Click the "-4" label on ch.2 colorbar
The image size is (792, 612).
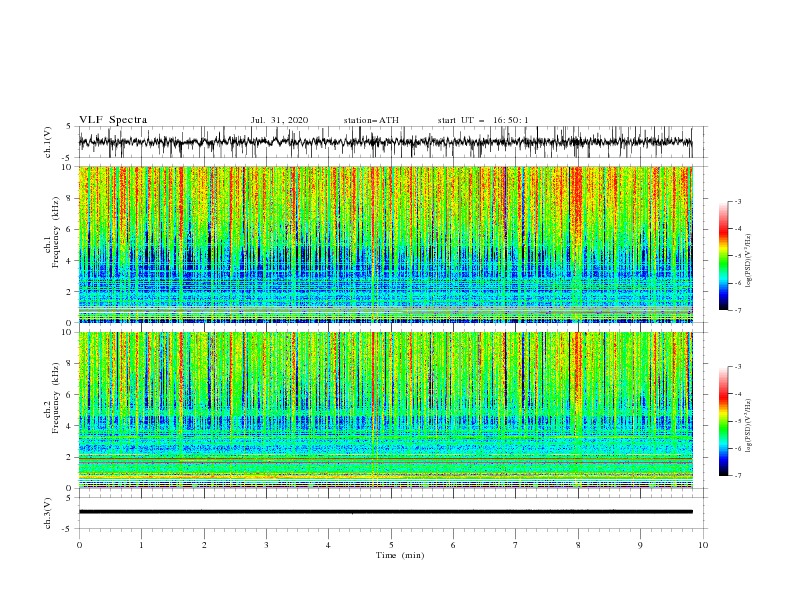point(737,394)
